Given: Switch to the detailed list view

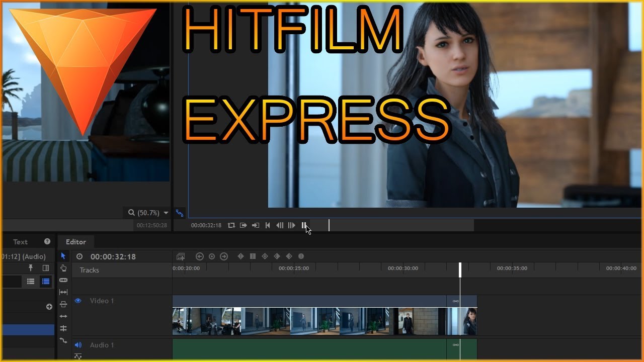Looking at the screenshot, I should 46,282.
